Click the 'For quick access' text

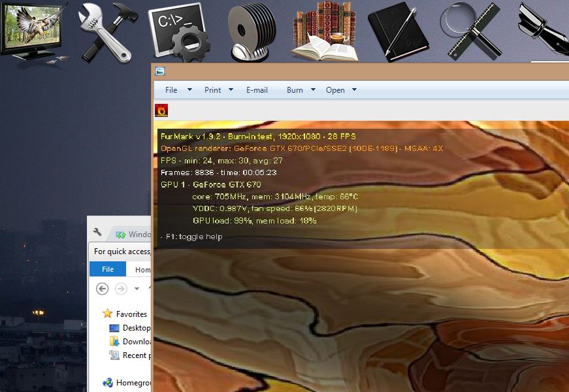[122, 252]
